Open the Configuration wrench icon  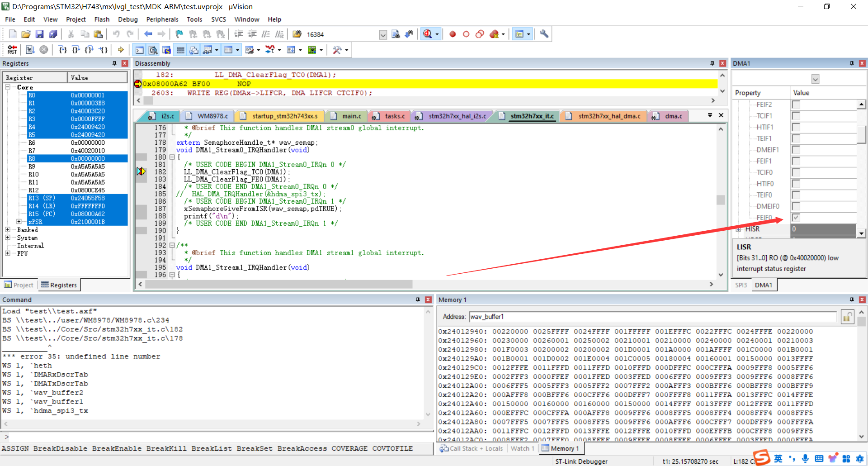coord(544,34)
